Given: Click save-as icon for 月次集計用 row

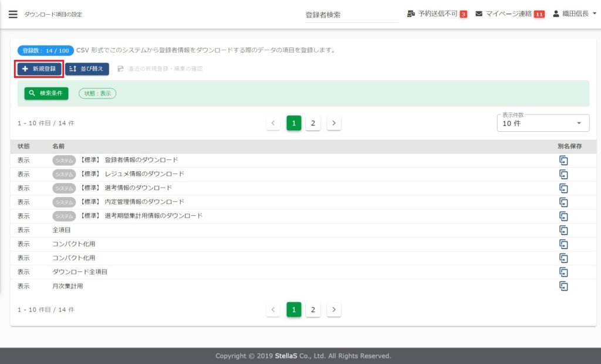Looking at the screenshot, I should tap(563, 286).
